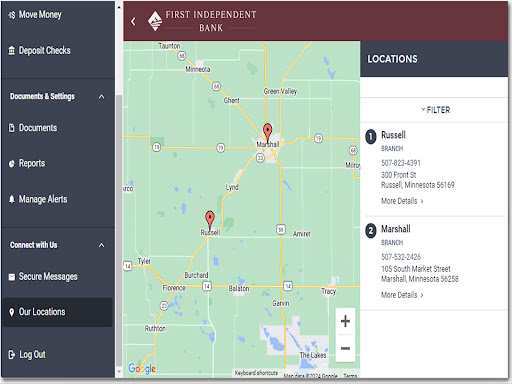This screenshot has height=384, width=512.
Task: Open Deposit Checks menu item
Action: point(57,51)
